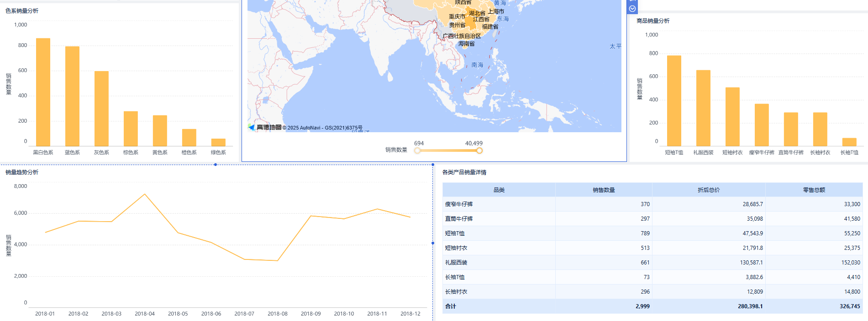Click the 2018-04 peak point on the trend line
This screenshot has width=868, height=321.
(x=145, y=194)
